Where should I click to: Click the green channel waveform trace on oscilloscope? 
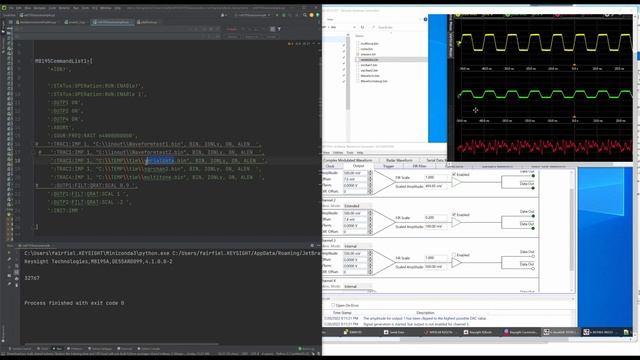click(x=545, y=94)
